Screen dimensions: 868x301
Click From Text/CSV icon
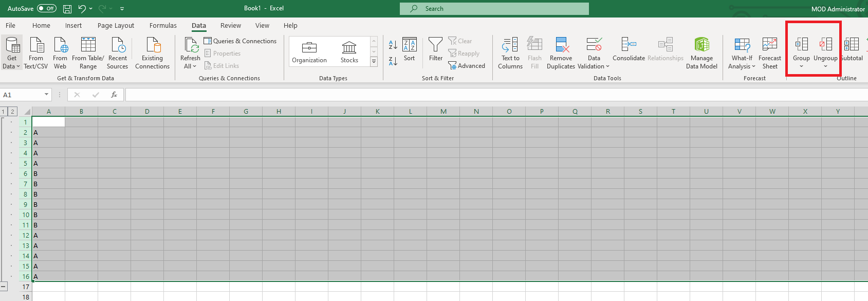pyautogui.click(x=36, y=52)
